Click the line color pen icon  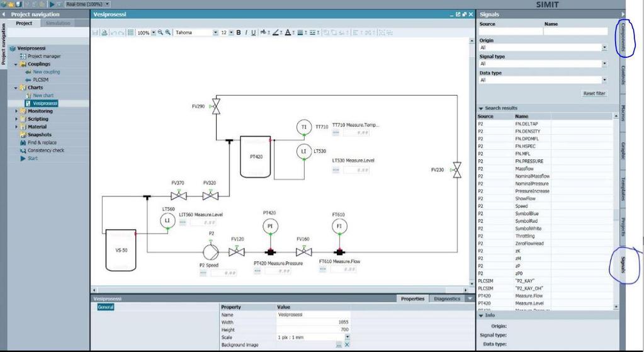[x=276, y=33]
